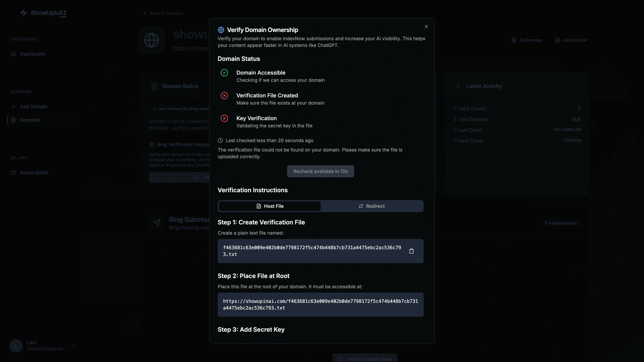Click the back arrow beside Back to Domains
The image size is (644, 362).
(x=145, y=13)
